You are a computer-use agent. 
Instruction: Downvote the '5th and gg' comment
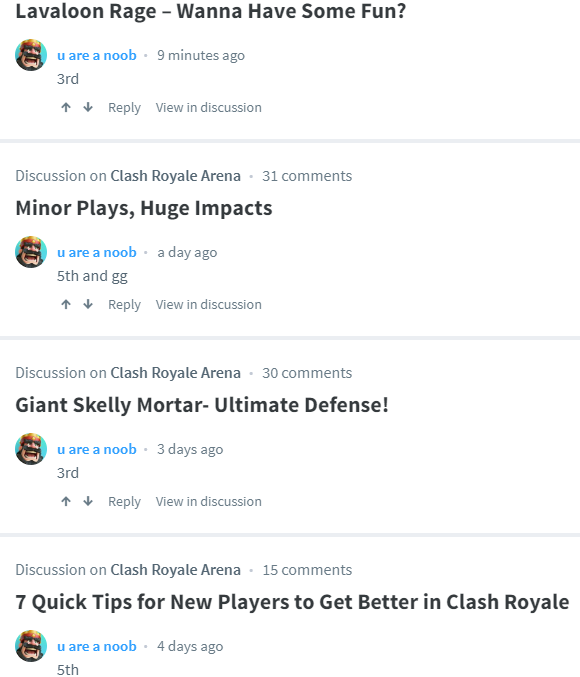(x=88, y=304)
